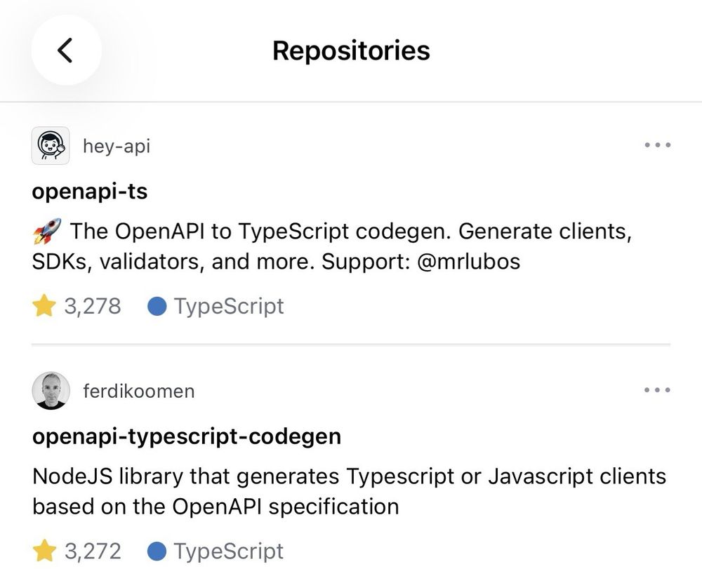Open the openapi-typescript-codegen repository title
702x588 pixels.
[187, 436]
